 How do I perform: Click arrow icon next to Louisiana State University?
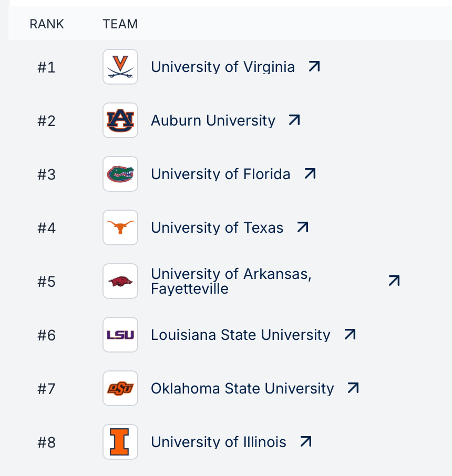tap(350, 334)
